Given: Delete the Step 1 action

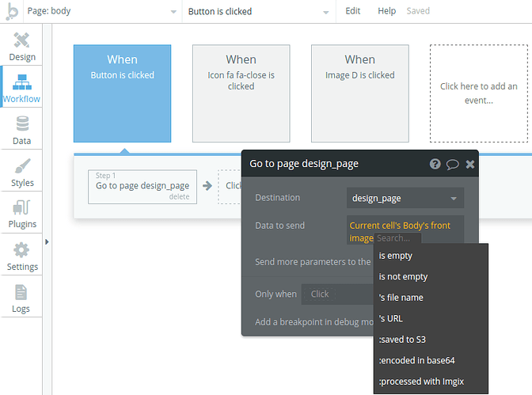Looking at the screenshot, I should (x=179, y=197).
